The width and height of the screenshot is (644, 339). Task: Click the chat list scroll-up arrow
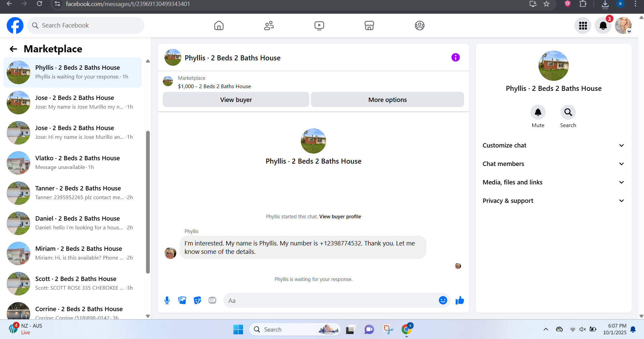(x=148, y=61)
